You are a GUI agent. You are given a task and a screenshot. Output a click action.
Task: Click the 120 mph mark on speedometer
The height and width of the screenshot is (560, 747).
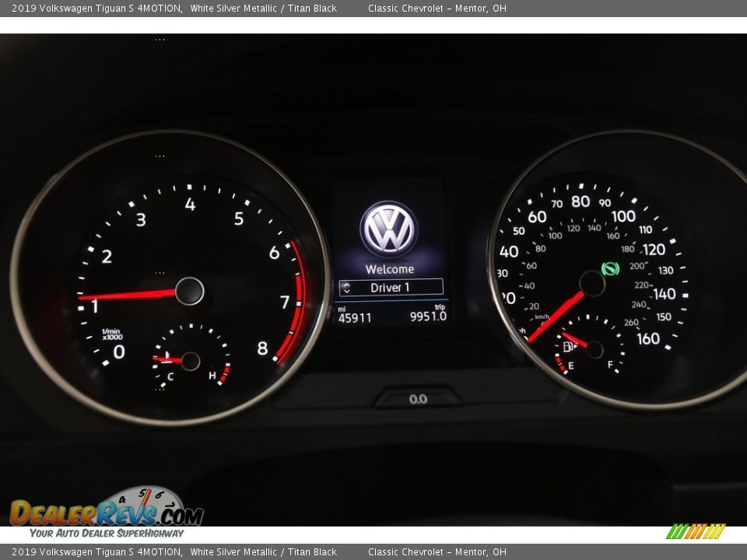654,250
